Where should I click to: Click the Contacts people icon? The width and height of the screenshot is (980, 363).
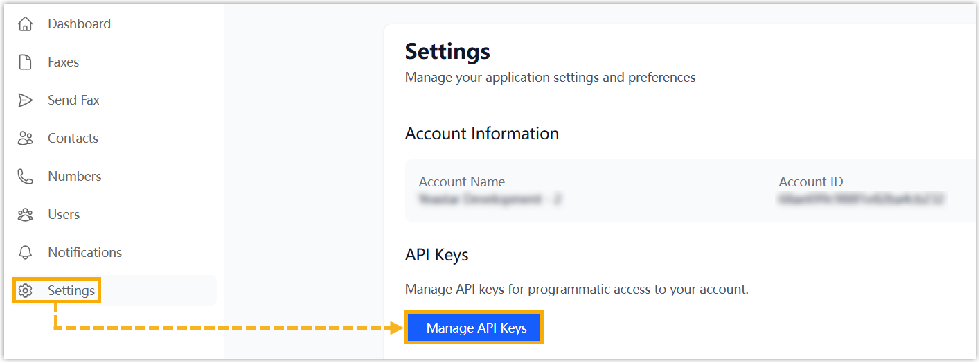[x=26, y=139]
